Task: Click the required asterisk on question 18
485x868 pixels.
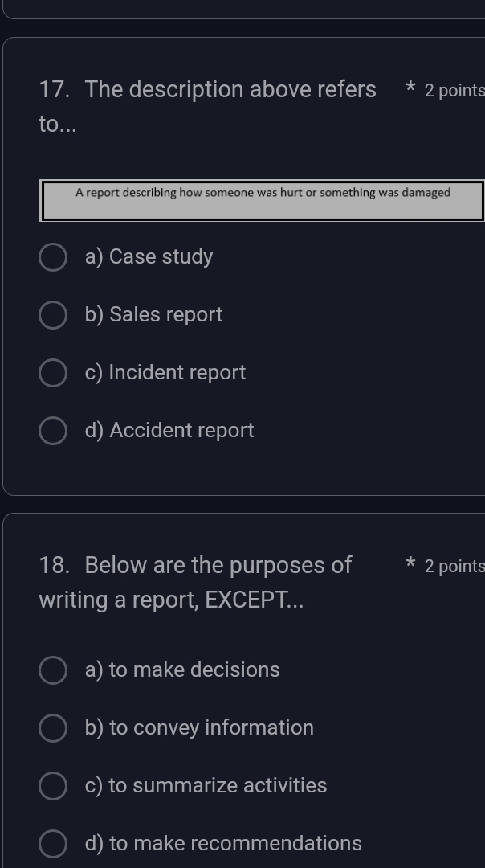Action: click(x=409, y=564)
